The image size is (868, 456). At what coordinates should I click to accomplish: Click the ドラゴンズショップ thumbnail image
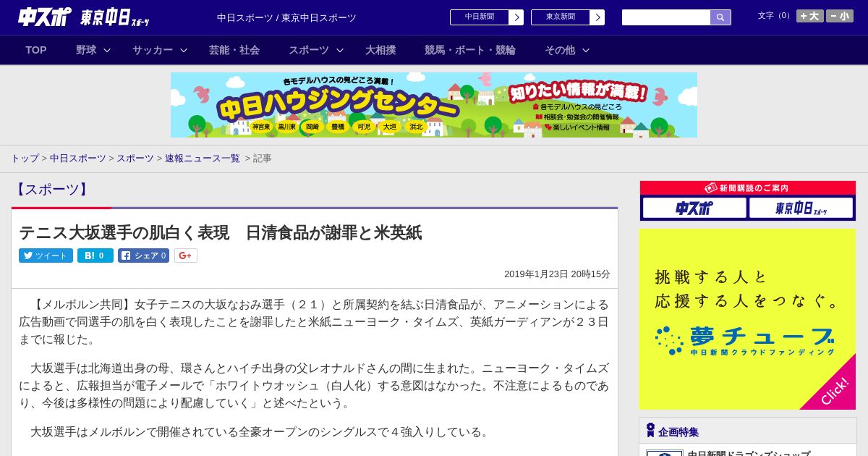click(665, 453)
